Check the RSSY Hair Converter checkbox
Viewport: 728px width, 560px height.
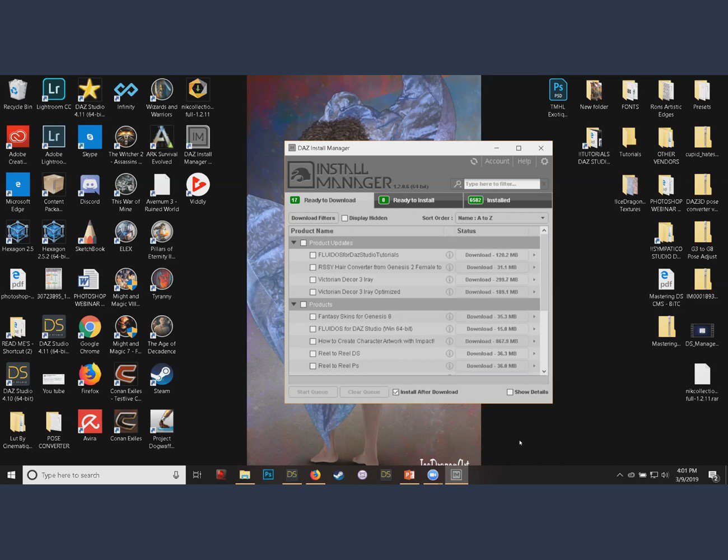(313, 267)
